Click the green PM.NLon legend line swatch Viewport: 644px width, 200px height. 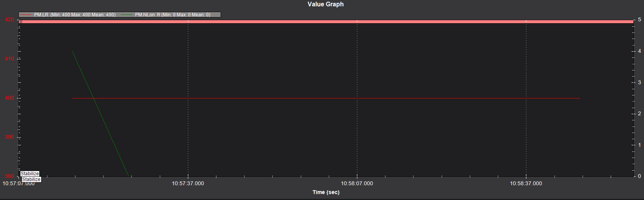tap(126, 15)
